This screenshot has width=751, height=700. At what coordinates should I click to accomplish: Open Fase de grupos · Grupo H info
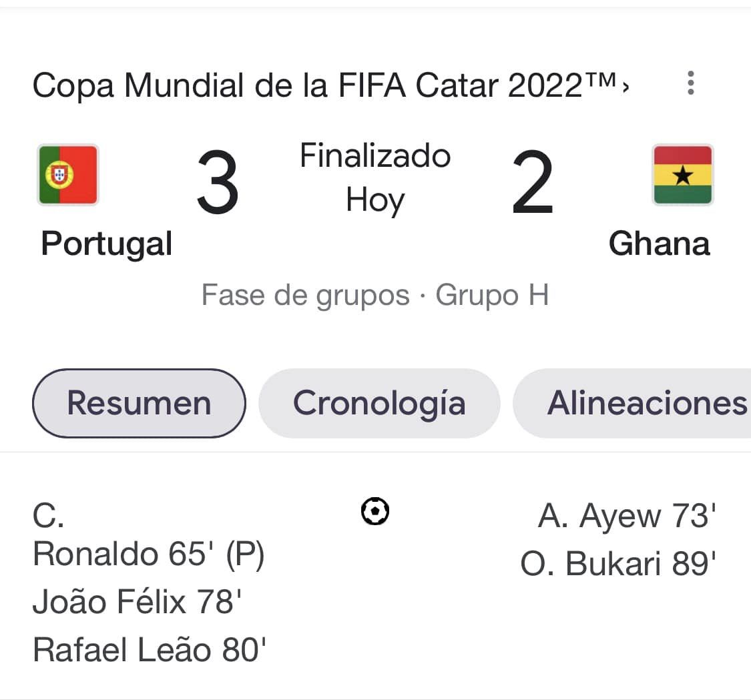[x=375, y=295]
